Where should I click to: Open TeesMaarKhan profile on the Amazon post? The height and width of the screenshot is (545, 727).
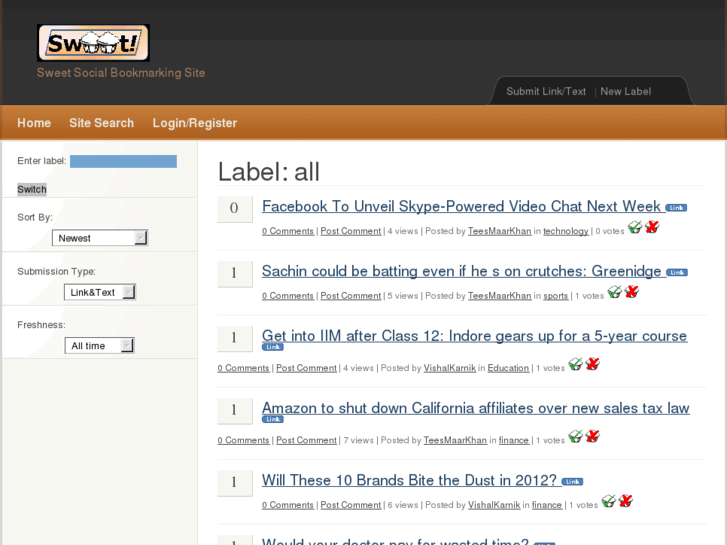455,440
